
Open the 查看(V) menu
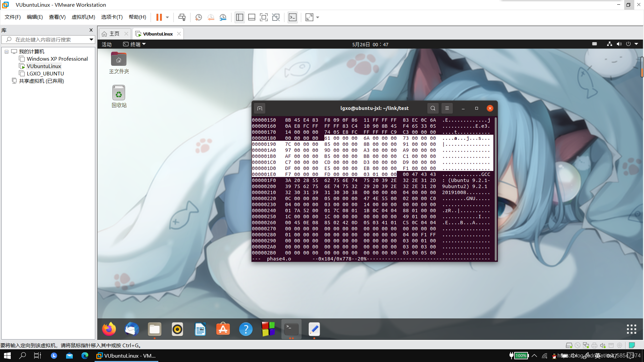[57, 17]
